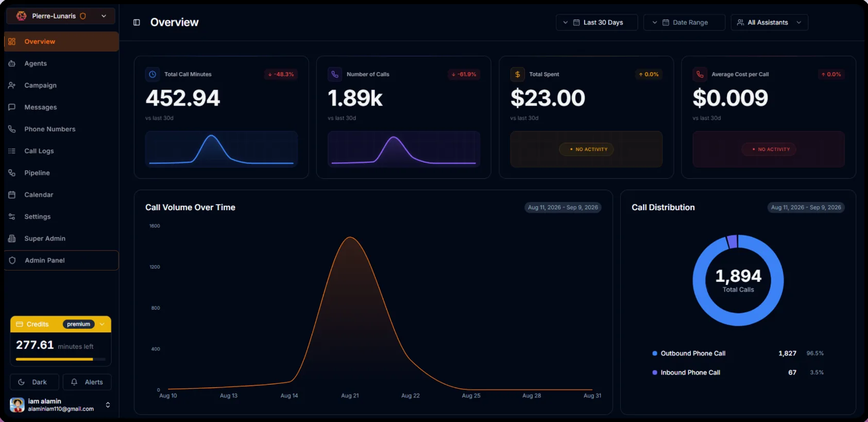Open the Admin Panel button
Viewport: 868px width, 422px height.
[x=61, y=261]
